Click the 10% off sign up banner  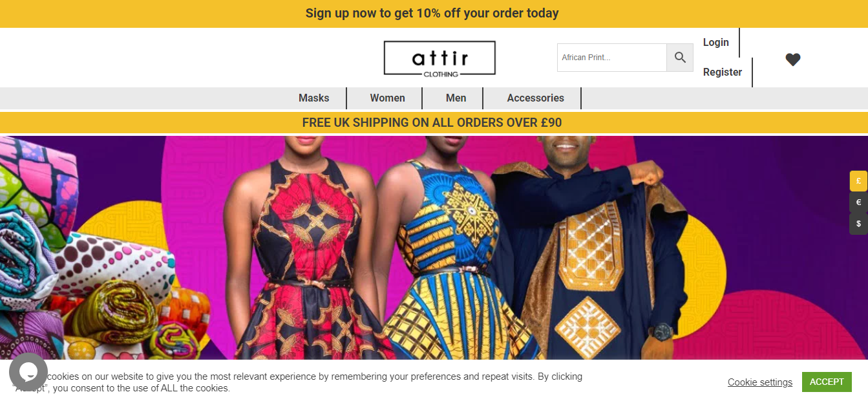coord(434,14)
